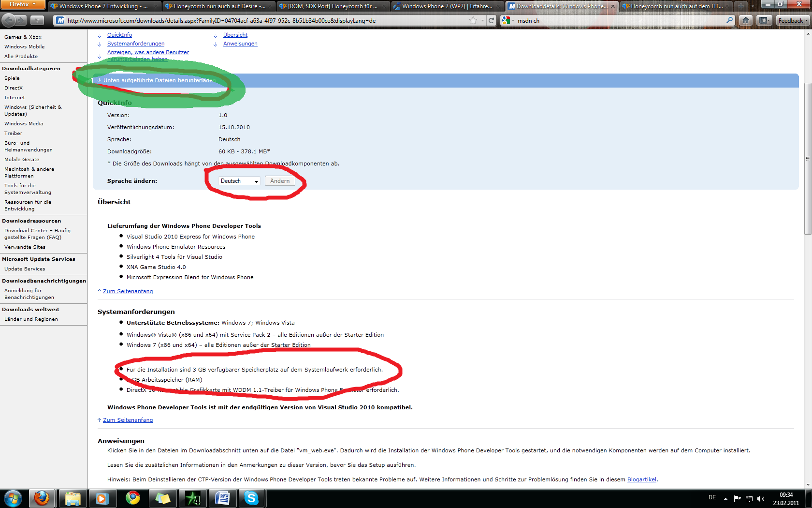Switch to '[ROM, SDK Port] Honeycomb für' tab
812x508 pixels.
pos(333,6)
